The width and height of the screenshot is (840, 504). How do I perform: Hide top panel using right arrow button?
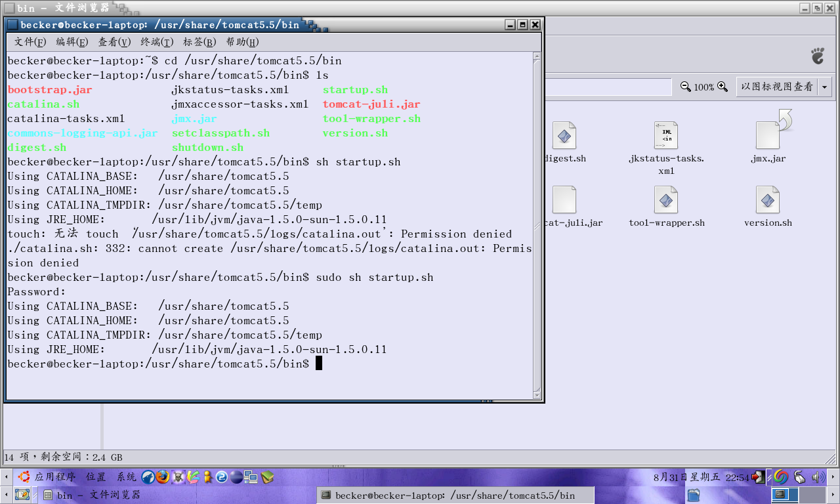[833, 477]
